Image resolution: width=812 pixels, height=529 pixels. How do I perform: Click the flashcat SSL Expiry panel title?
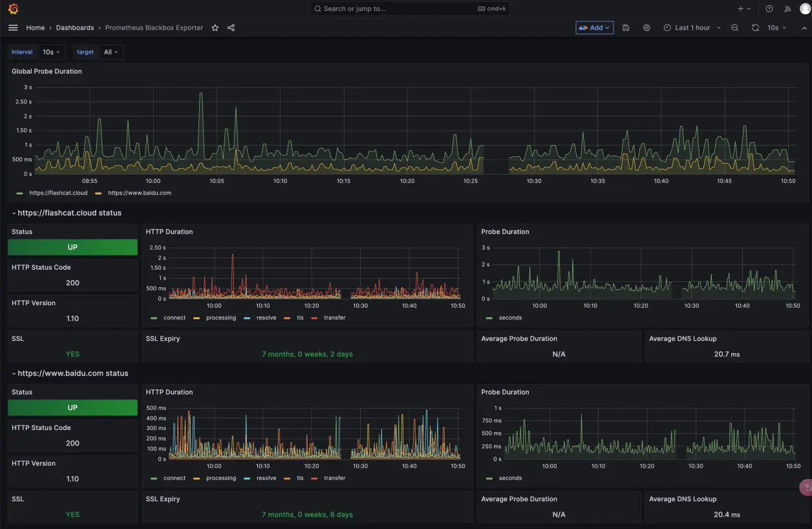point(163,338)
